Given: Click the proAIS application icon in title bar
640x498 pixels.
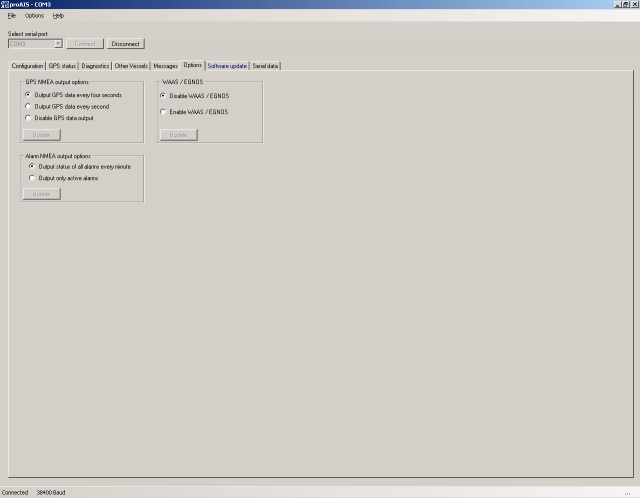Looking at the screenshot, I should pos(5,5).
